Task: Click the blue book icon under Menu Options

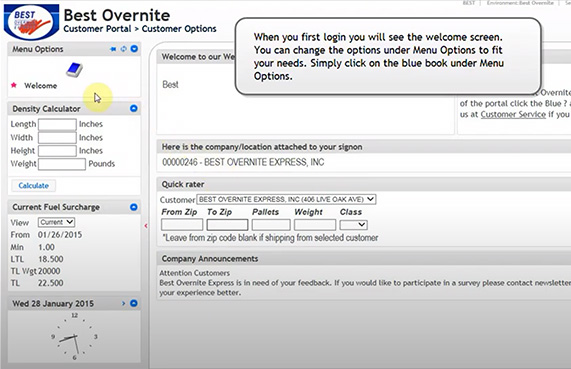Action: coord(74,70)
